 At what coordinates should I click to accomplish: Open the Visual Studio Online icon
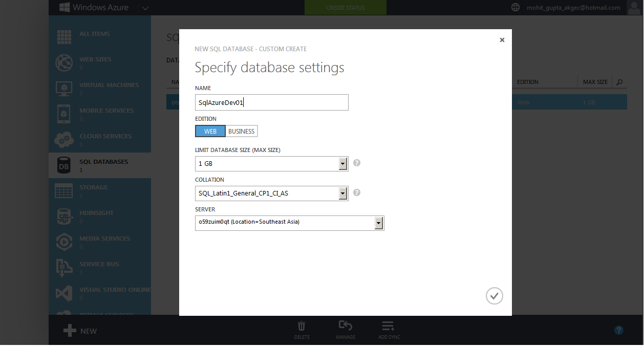(x=64, y=293)
